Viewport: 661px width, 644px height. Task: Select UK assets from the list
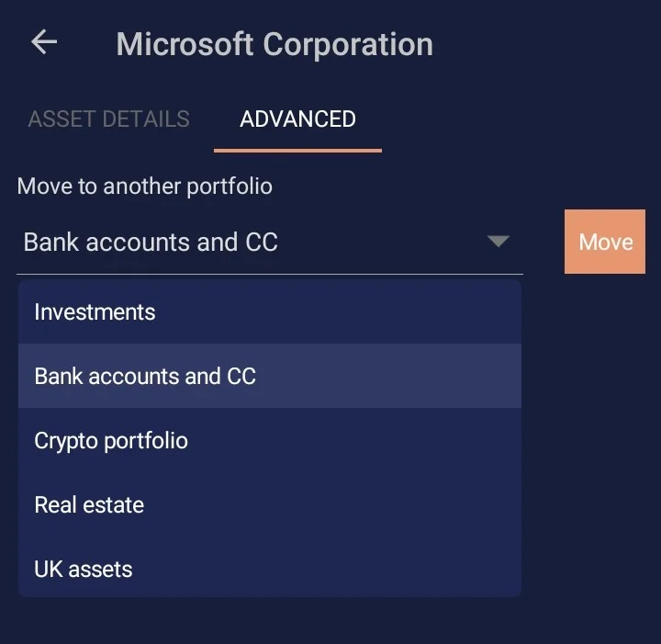[269, 570]
